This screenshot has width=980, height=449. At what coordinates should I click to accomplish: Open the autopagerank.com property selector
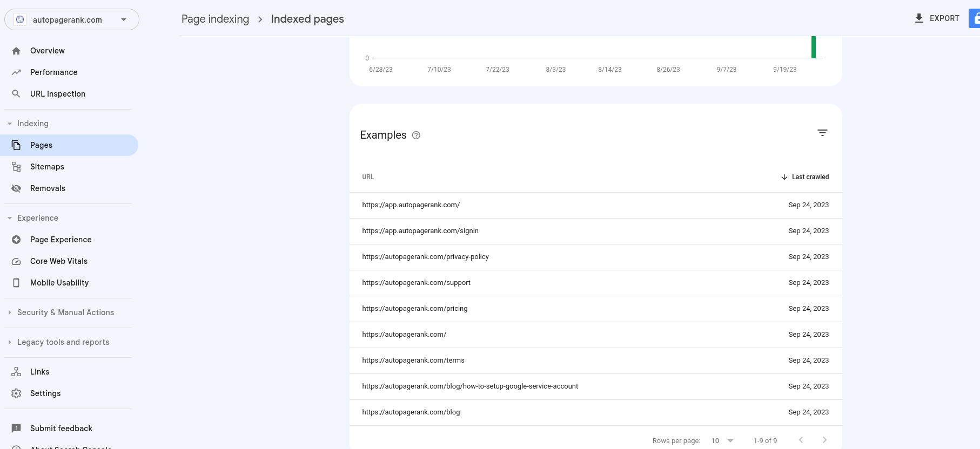click(x=72, y=20)
